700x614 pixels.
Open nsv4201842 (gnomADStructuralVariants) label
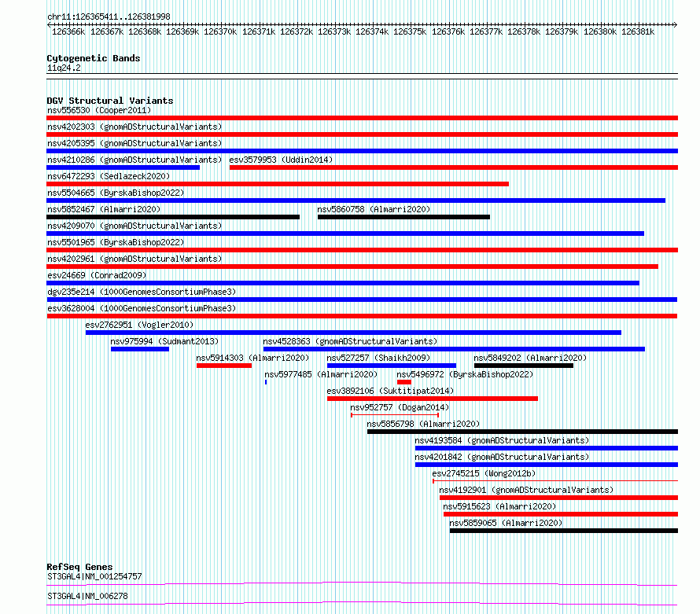click(502, 457)
